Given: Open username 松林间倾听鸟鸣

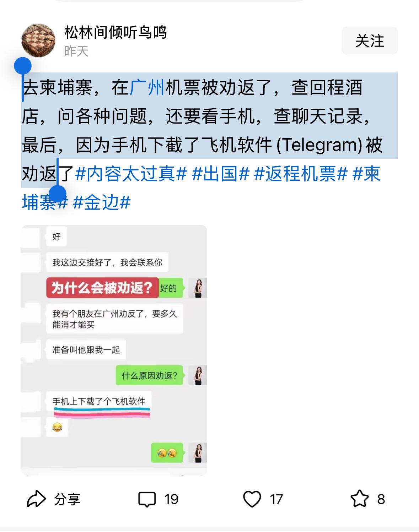Looking at the screenshot, I should 116,32.
